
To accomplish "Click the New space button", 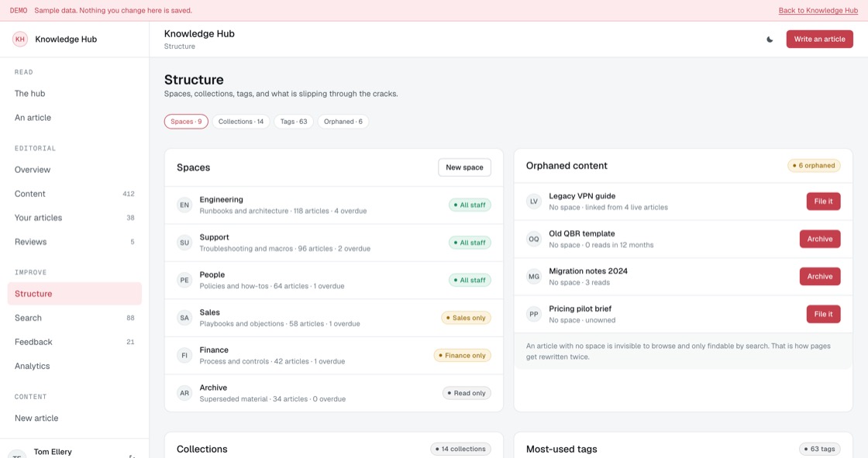I will click(464, 167).
